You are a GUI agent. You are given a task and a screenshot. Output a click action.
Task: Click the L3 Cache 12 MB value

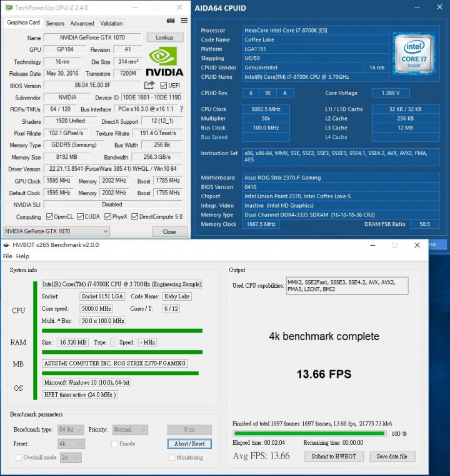pyautogui.click(x=406, y=128)
